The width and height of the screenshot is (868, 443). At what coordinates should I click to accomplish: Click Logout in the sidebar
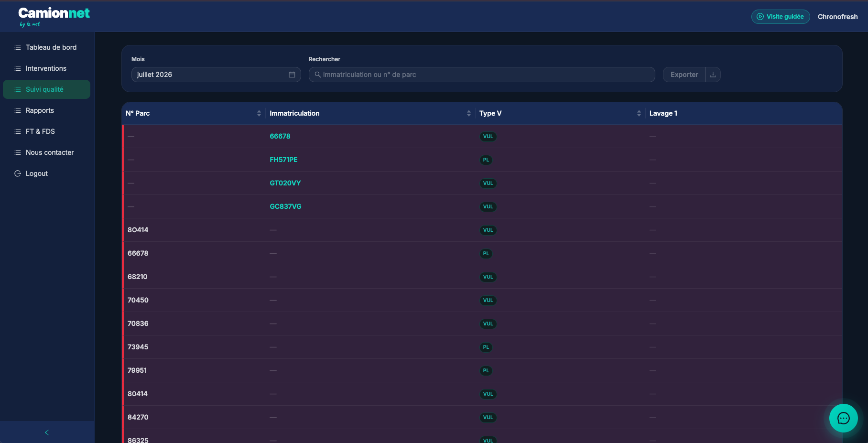click(x=46, y=173)
